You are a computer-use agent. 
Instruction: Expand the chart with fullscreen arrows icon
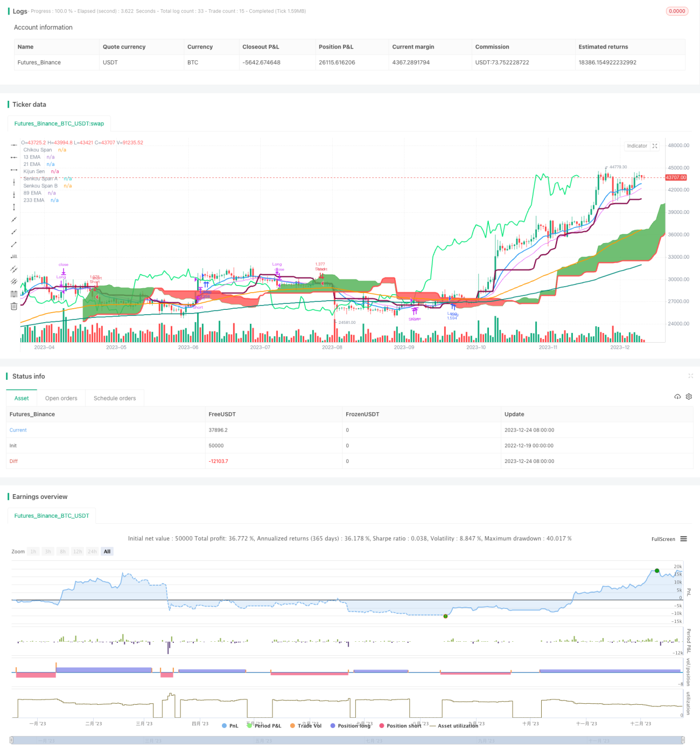(x=655, y=146)
